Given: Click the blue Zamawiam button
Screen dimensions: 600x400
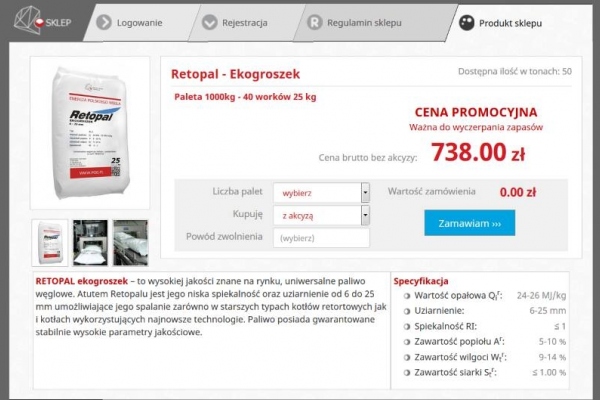Looking at the screenshot, I should (470, 223).
